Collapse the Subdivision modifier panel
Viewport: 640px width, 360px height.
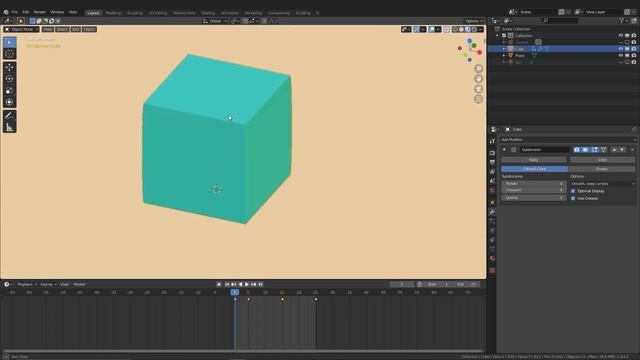click(x=504, y=150)
